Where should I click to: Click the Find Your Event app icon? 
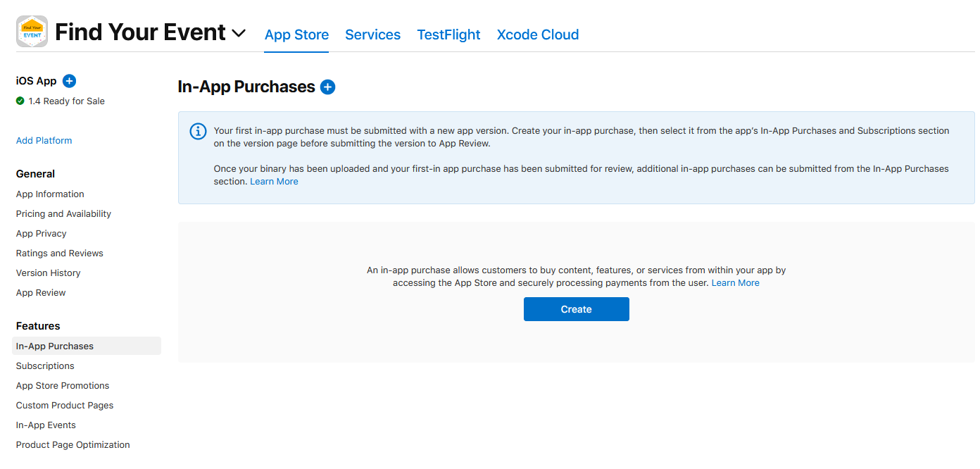32,32
